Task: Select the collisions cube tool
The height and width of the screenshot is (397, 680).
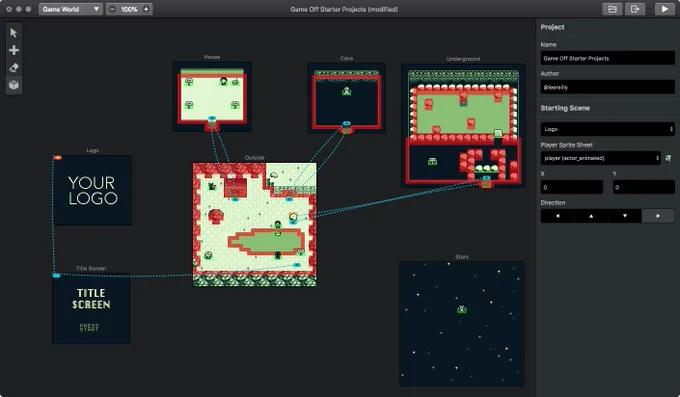Action: [x=14, y=85]
